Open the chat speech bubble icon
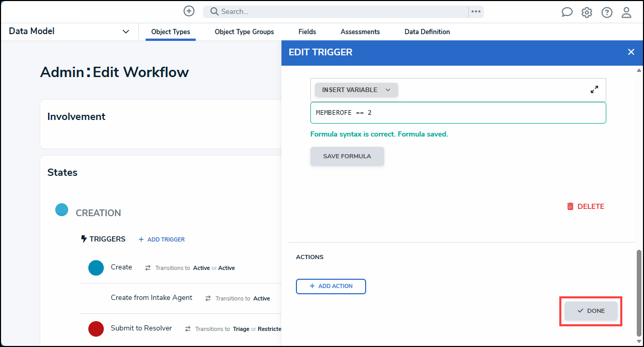This screenshot has height=347, width=644. [567, 12]
